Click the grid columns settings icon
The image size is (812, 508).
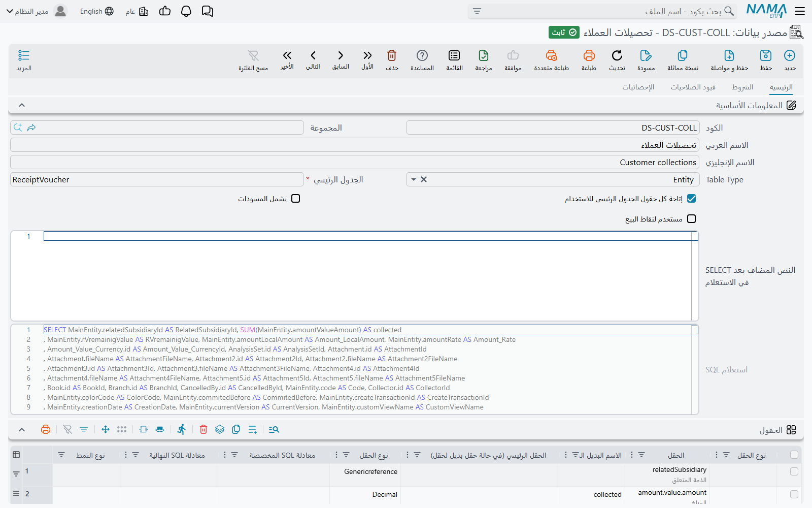[x=16, y=455]
